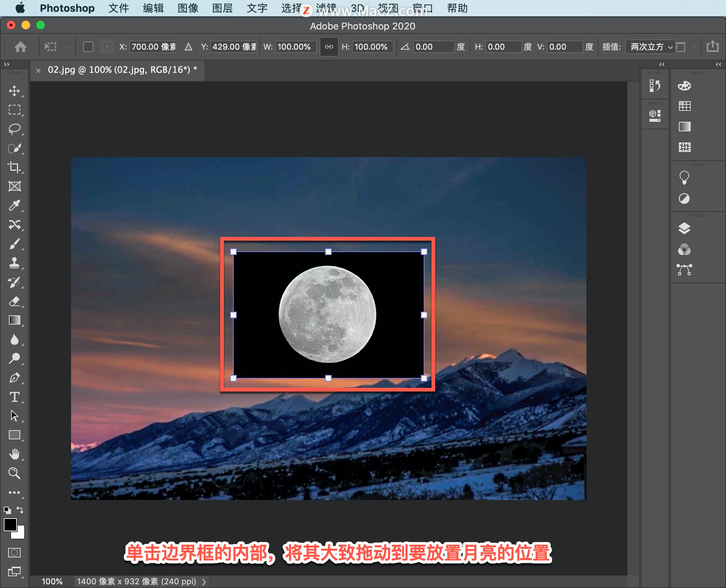Select the Healing/Patch tool

[14, 225]
